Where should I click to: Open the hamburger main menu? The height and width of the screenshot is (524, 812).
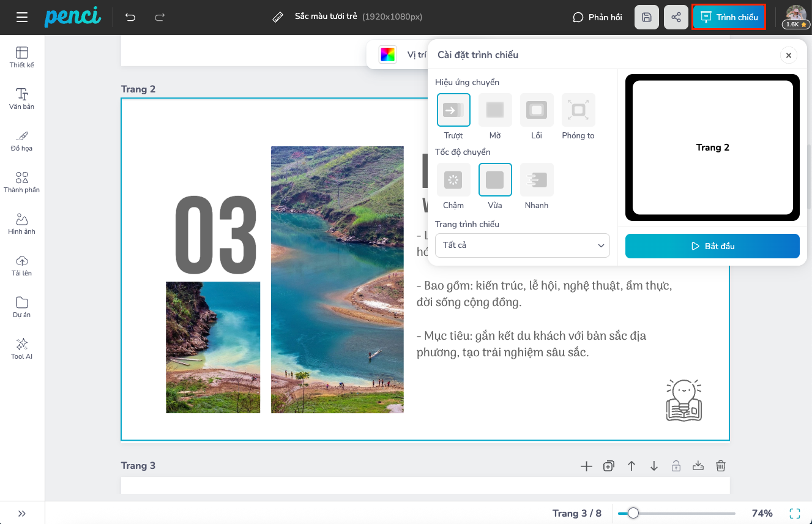tap(22, 17)
